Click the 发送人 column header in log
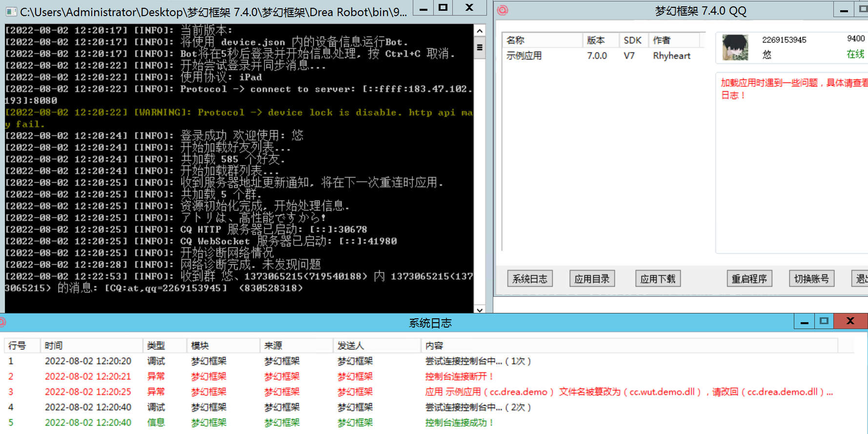Viewport: 868px width, 434px height. click(377, 346)
